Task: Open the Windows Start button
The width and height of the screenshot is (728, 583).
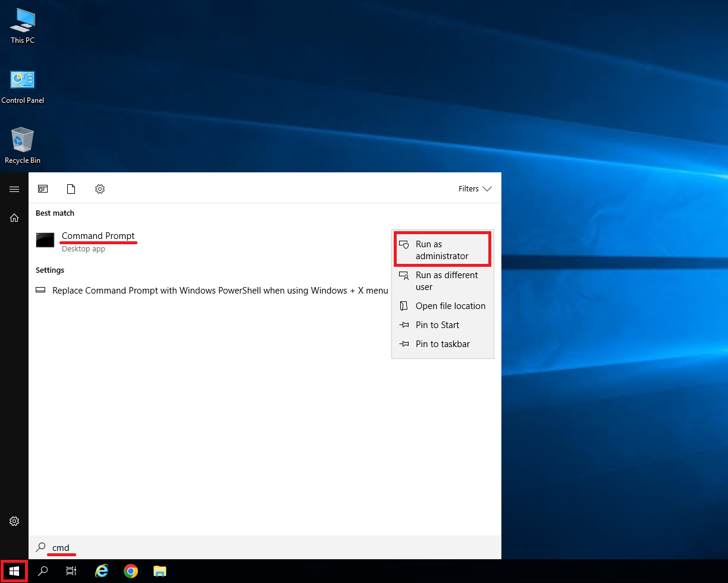Action: click(14, 571)
